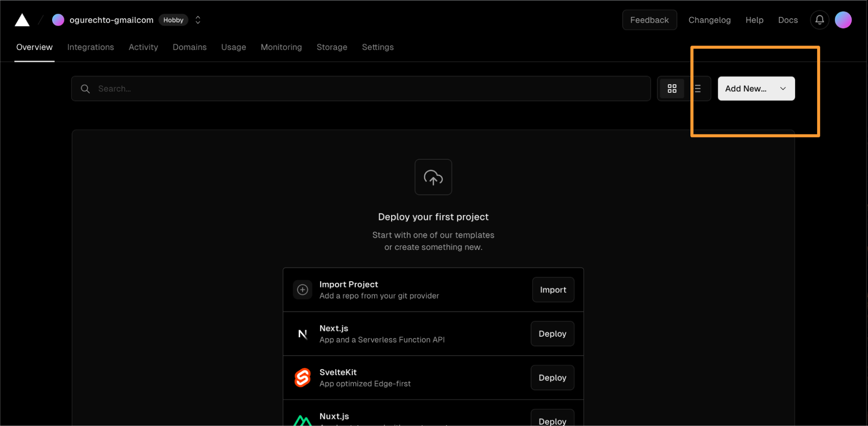This screenshot has height=426, width=868.
Task: Open the Changelog link
Action: point(709,20)
